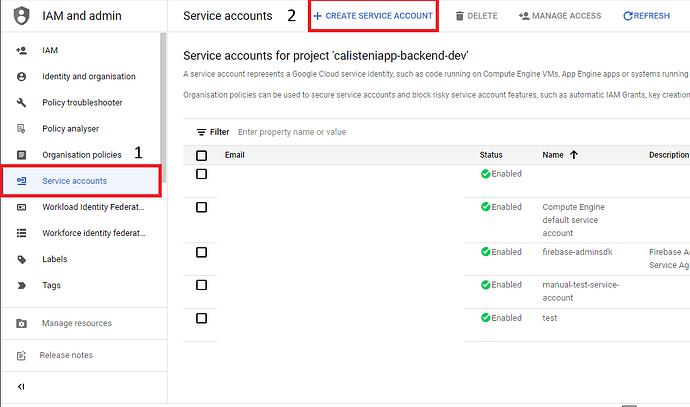Click the Organisation policies list icon

(x=21, y=155)
